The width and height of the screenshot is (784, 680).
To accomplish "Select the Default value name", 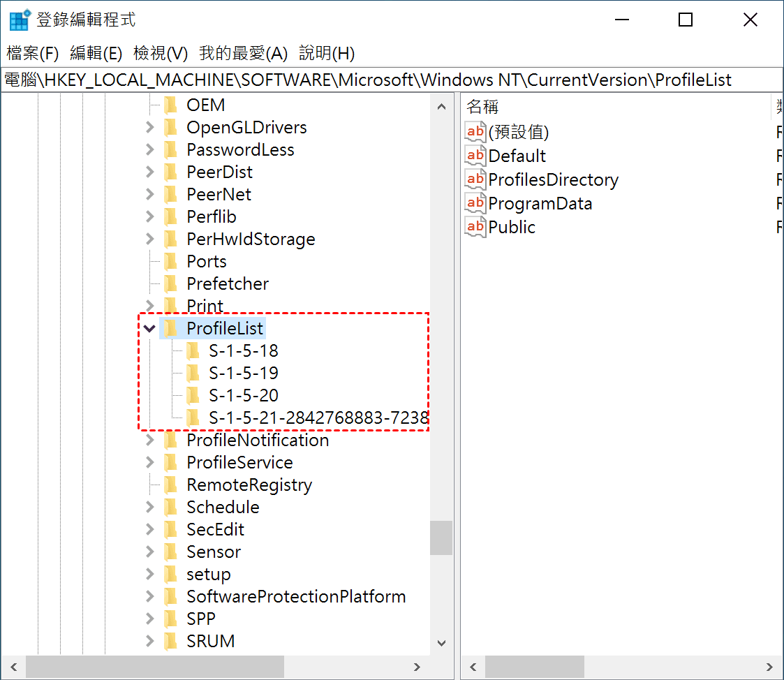I will [x=517, y=156].
